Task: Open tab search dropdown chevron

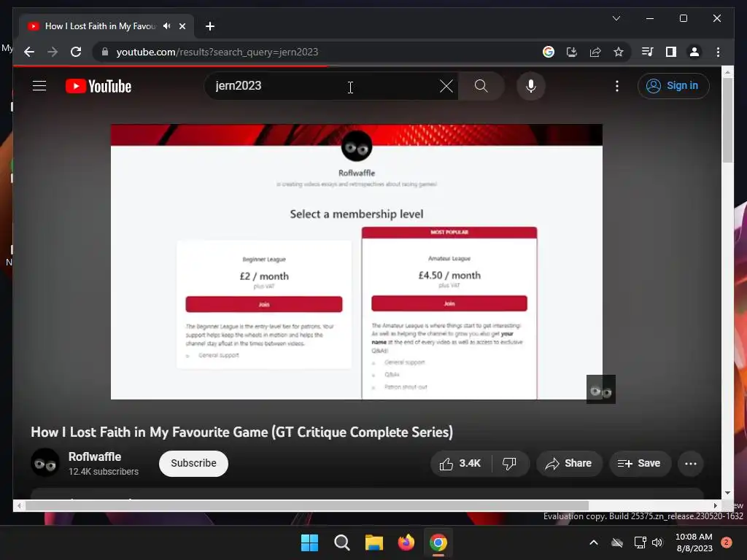Action: (x=616, y=18)
